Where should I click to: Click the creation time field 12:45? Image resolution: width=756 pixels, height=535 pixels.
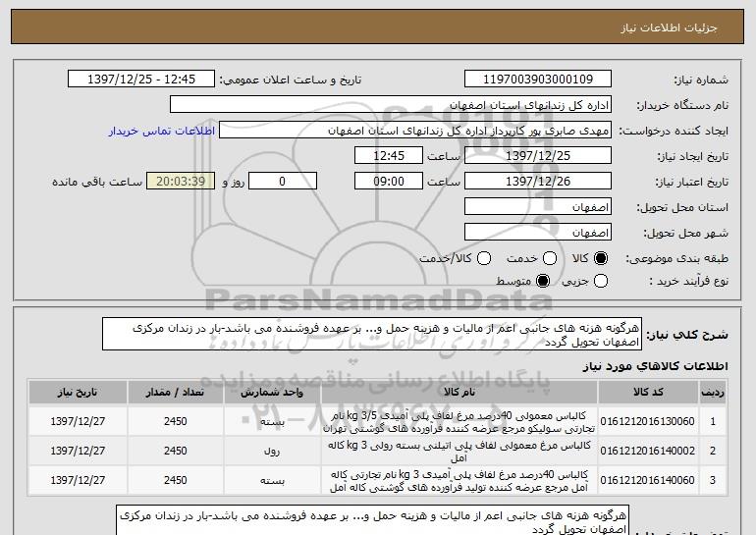click(x=389, y=156)
